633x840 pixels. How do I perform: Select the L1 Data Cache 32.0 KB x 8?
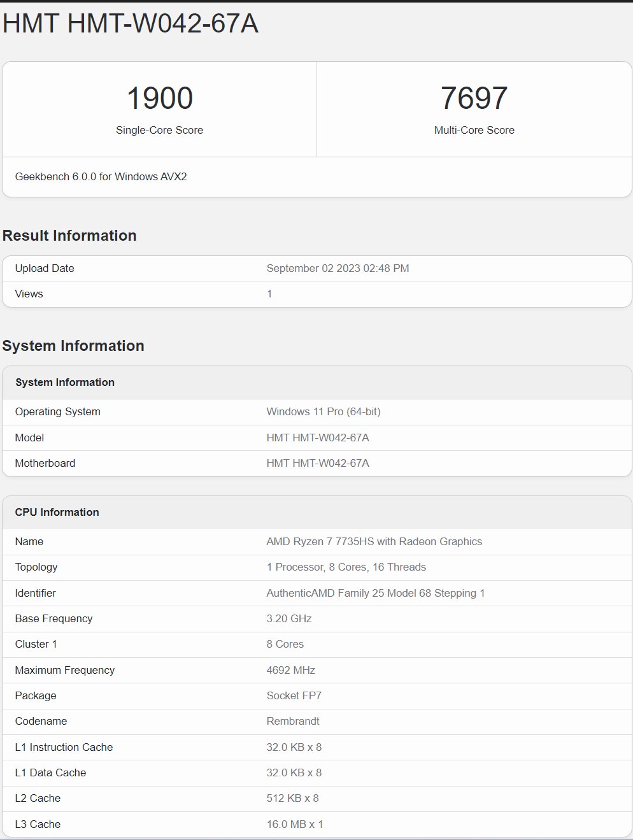click(x=294, y=772)
